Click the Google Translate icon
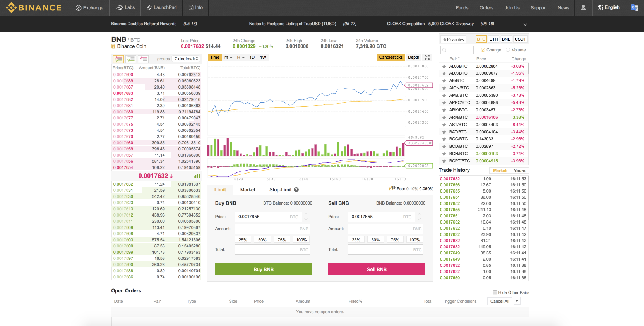This screenshot has height=326, width=644. 635,8
